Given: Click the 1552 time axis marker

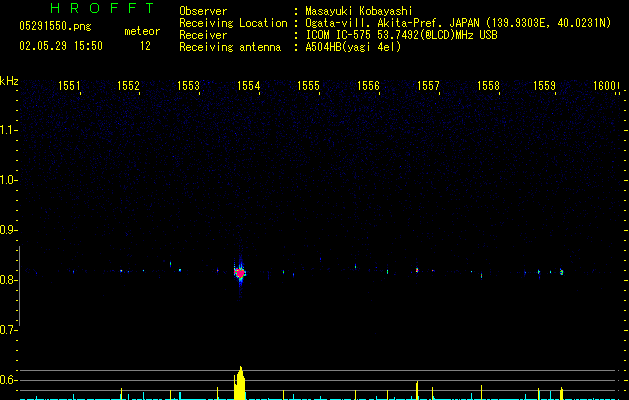Looking at the screenshot, I should [x=128, y=86].
